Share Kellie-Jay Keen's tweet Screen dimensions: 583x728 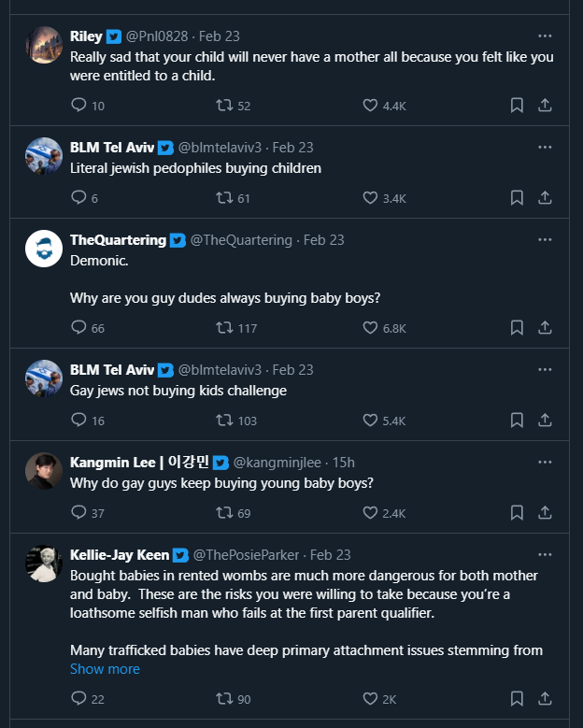coord(545,699)
